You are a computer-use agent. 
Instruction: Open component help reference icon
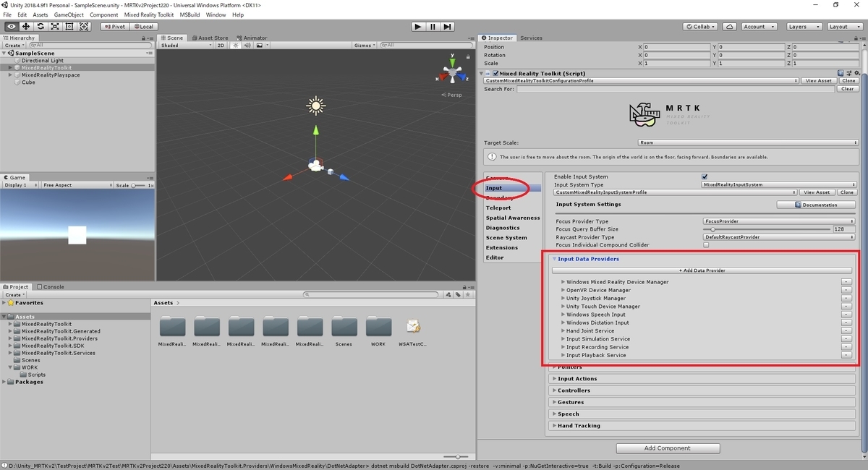coord(841,73)
